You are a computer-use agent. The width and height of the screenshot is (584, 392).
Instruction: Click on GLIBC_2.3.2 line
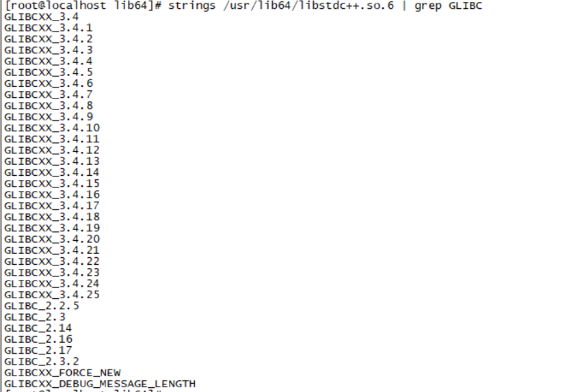tap(42, 361)
